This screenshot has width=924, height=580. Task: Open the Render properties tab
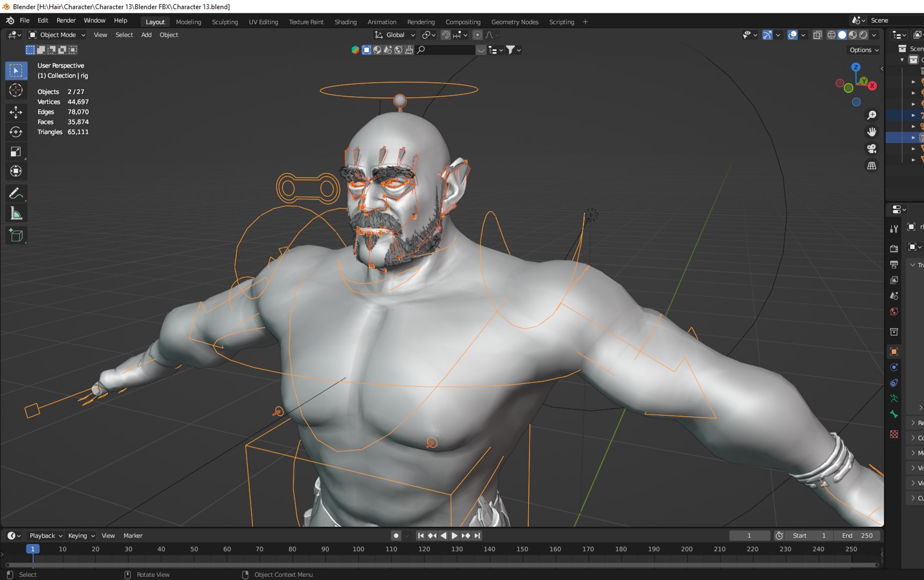coord(894,249)
